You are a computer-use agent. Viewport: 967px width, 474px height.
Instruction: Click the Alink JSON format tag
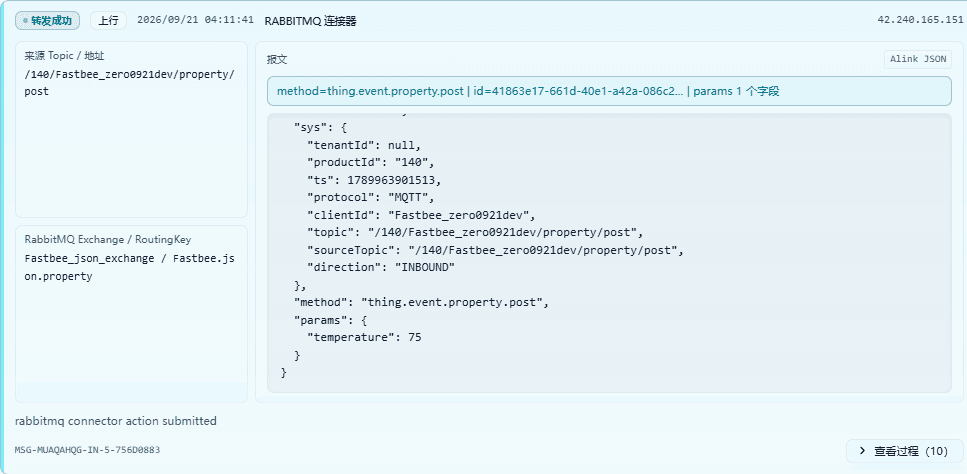(x=918, y=60)
